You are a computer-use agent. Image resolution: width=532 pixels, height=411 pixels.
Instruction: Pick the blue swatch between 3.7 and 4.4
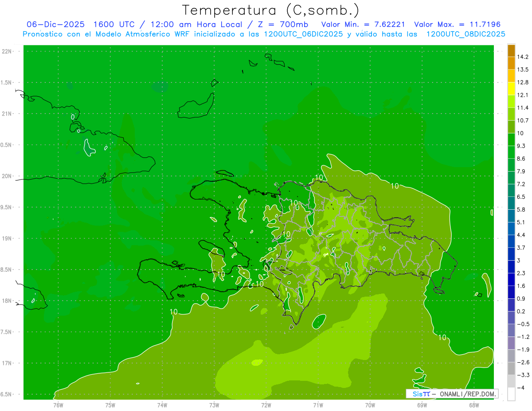(x=511, y=242)
